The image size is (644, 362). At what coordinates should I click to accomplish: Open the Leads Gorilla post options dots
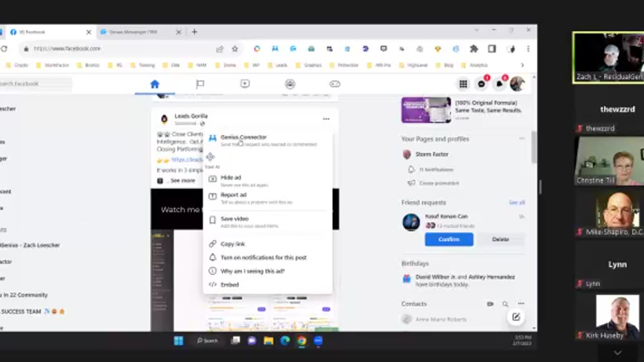click(x=326, y=119)
